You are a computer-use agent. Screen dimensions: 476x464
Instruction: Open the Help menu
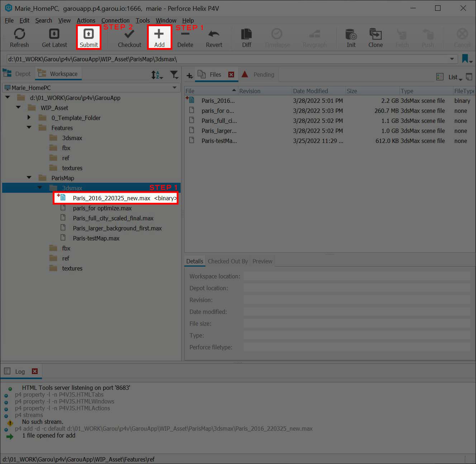[188, 20]
